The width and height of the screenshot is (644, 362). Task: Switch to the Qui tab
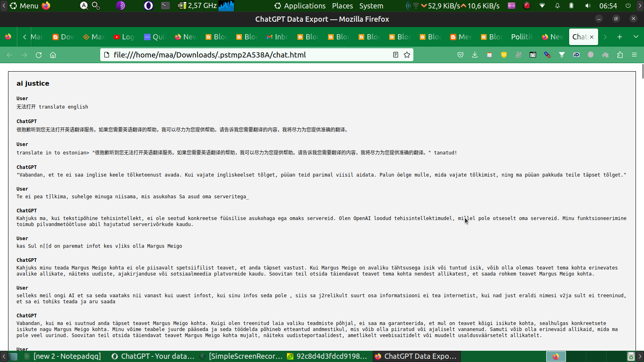click(155, 37)
